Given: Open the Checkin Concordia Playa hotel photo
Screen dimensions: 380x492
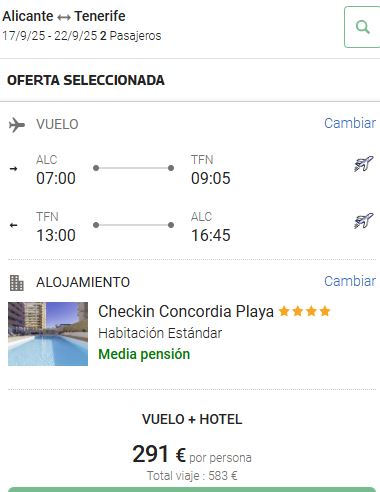Looking at the screenshot, I should pos(48,334).
